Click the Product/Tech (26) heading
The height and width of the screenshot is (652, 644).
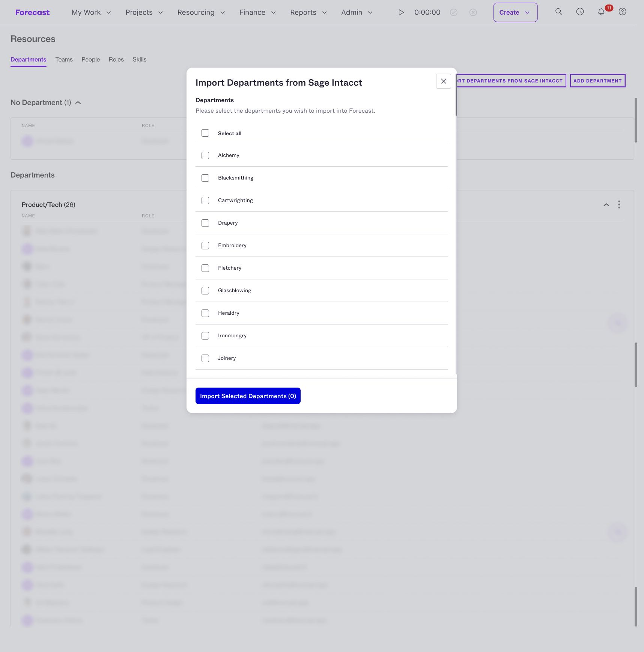[48, 205]
